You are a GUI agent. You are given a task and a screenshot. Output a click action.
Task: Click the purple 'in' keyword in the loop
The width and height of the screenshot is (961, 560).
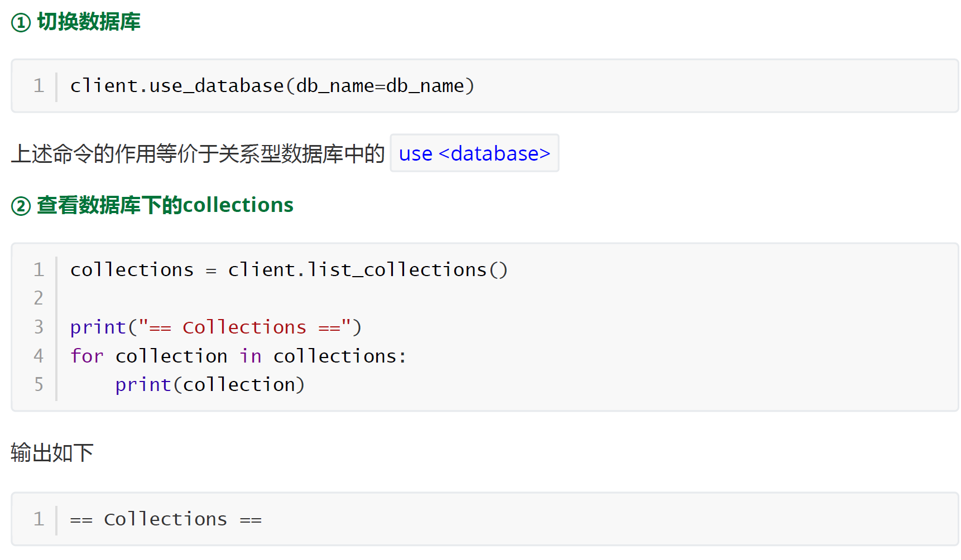tap(251, 356)
